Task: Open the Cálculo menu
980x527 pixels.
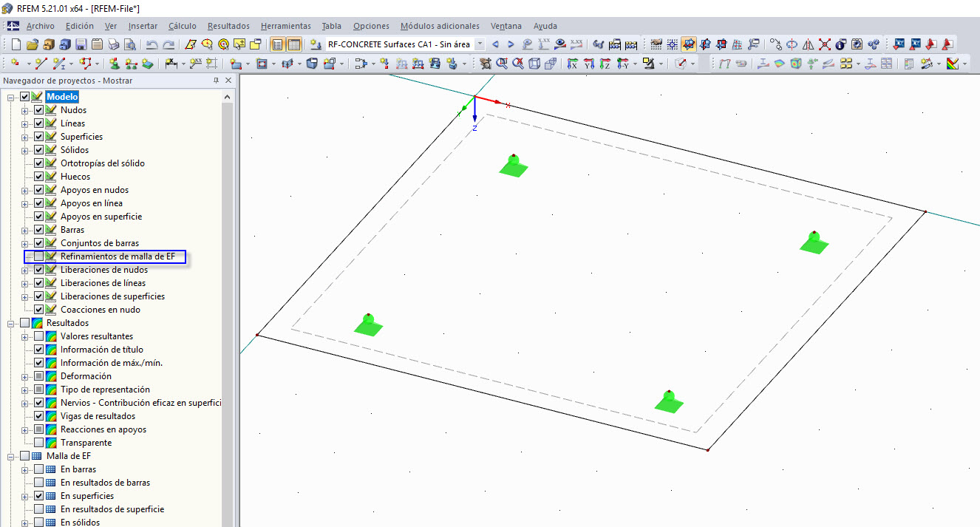Action: (183, 26)
